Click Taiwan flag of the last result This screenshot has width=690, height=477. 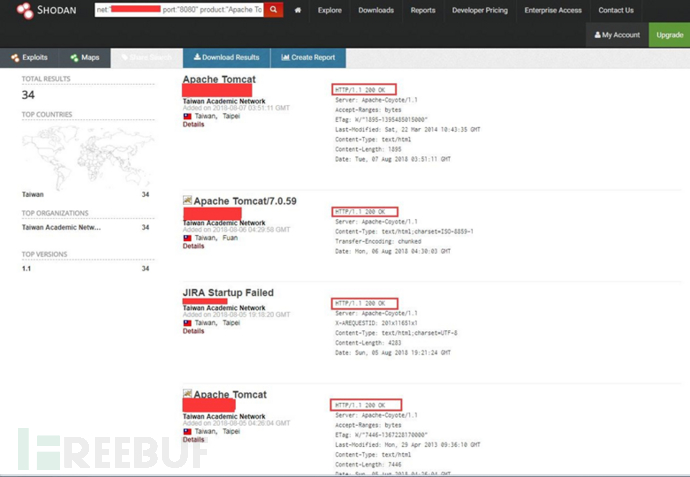click(187, 432)
